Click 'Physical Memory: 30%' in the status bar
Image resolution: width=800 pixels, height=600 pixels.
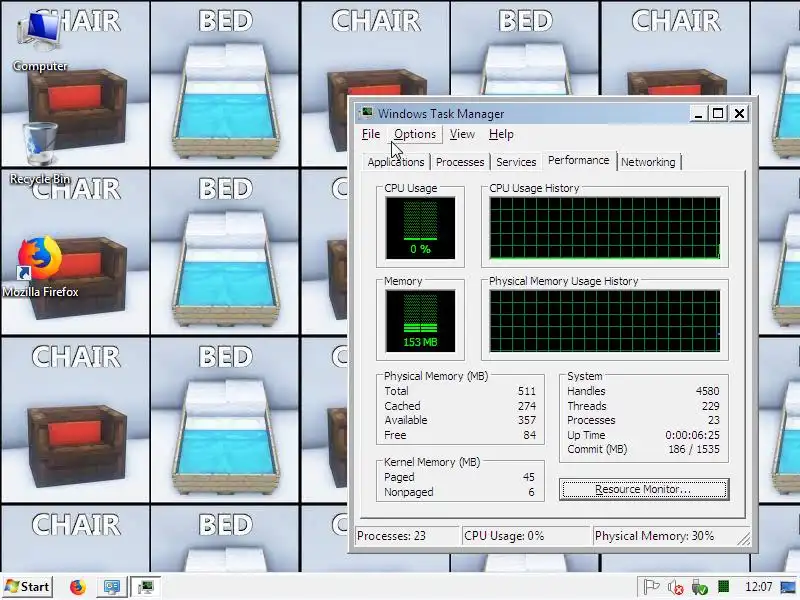click(x=655, y=536)
